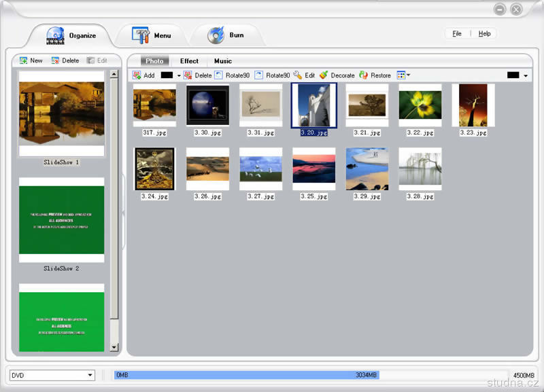Open the DVD disc type dropdown
Viewport: 544px width, 392px height.
52,375
